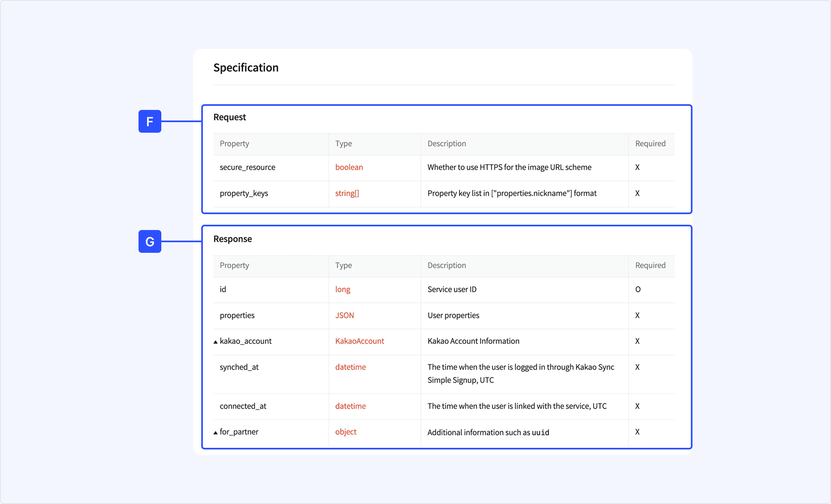Click the boolean type in secure_resource row
The width and height of the screenshot is (831, 504).
(349, 167)
